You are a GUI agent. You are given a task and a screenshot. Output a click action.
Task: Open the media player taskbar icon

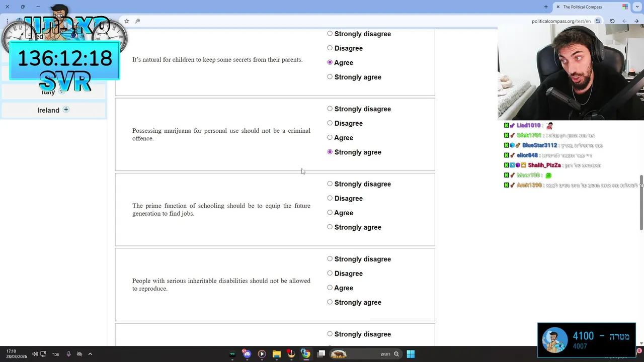tap(262, 354)
